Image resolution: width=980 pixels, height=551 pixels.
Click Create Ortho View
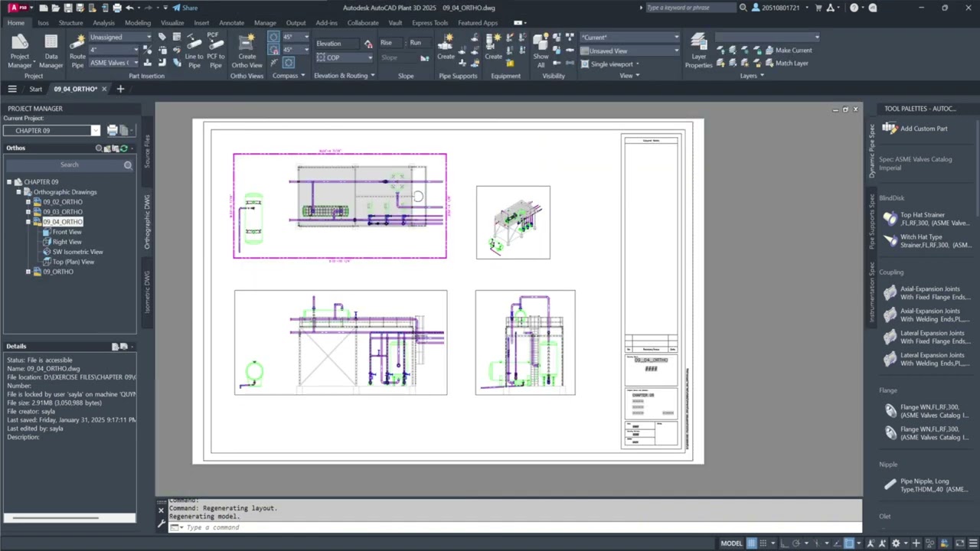click(x=247, y=51)
